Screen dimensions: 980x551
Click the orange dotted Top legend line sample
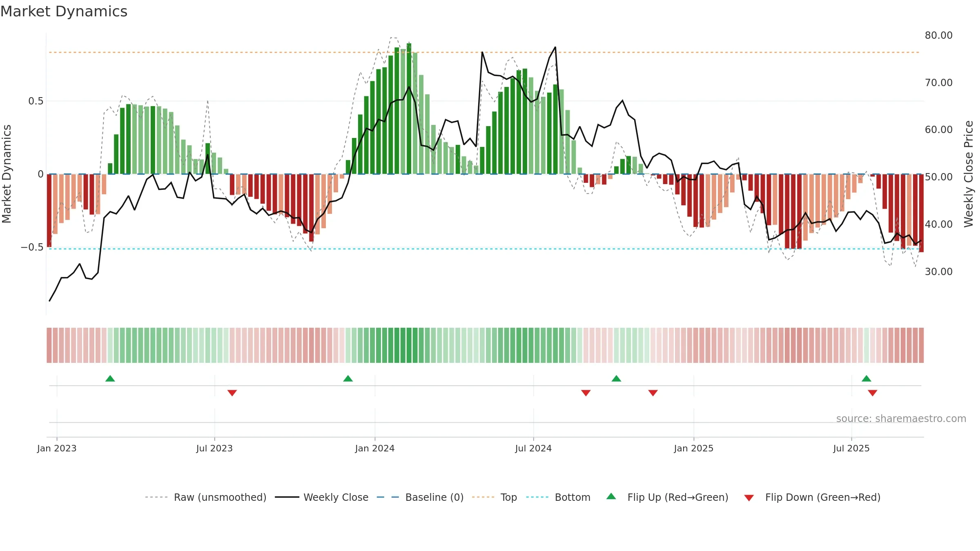[x=483, y=497]
